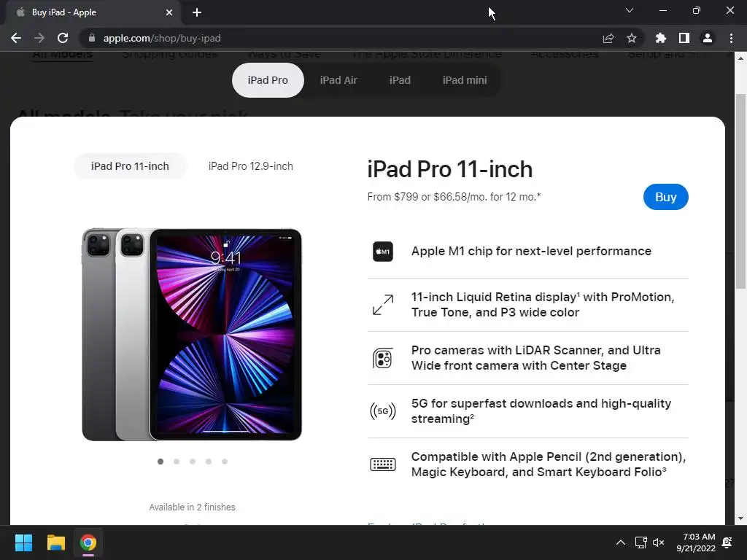Show second gallery image dot

click(x=177, y=462)
